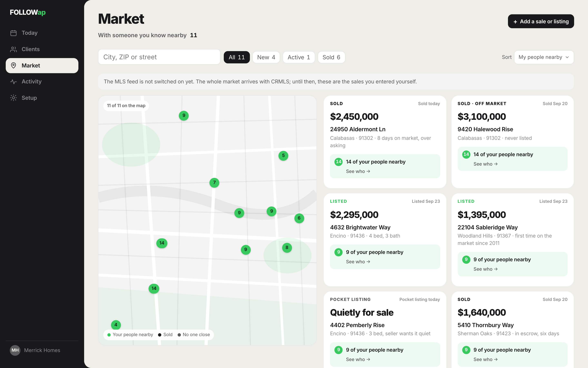Click the 'No one close' legend entry
The width and height of the screenshot is (588, 368).
click(194, 335)
